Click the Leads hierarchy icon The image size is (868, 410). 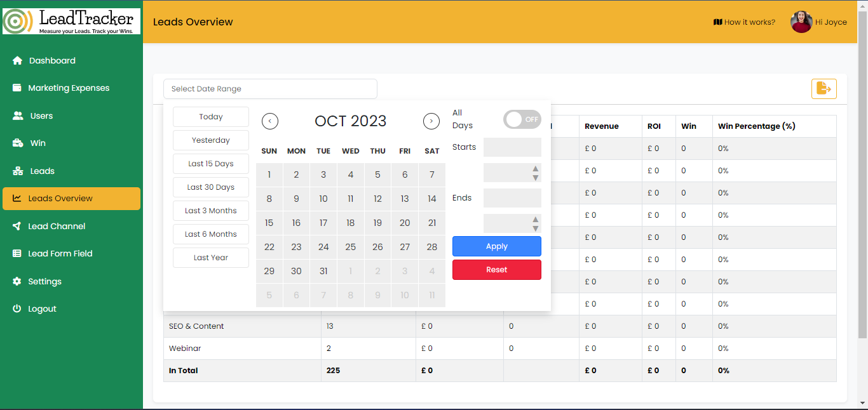(x=18, y=171)
